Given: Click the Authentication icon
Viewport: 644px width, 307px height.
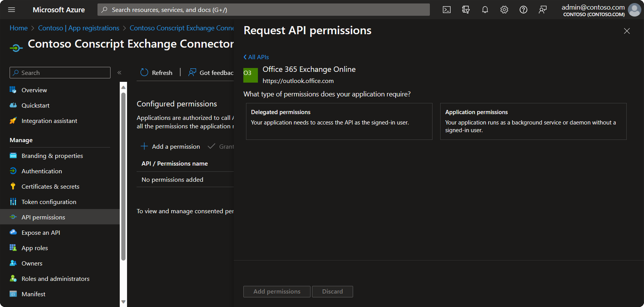Looking at the screenshot, I should (x=13, y=171).
